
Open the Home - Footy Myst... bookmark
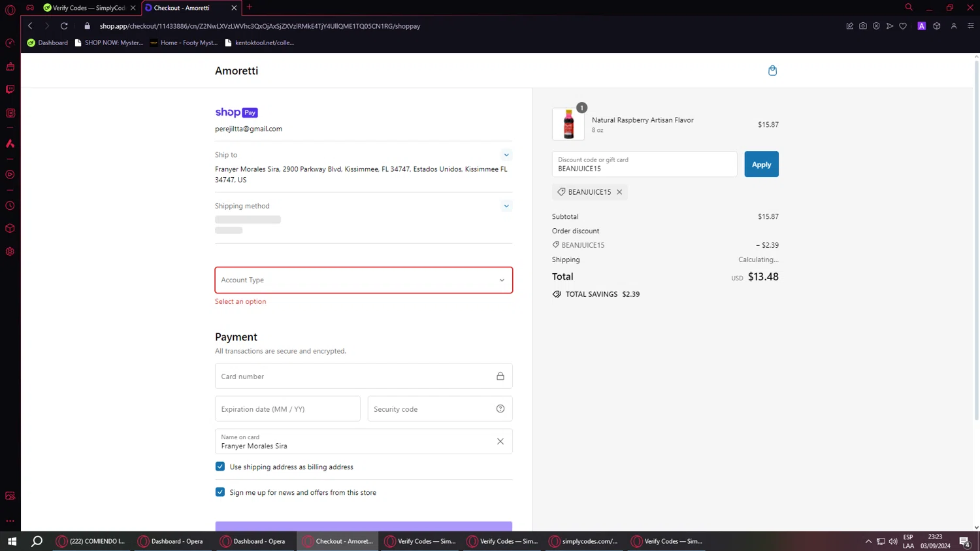(184, 42)
